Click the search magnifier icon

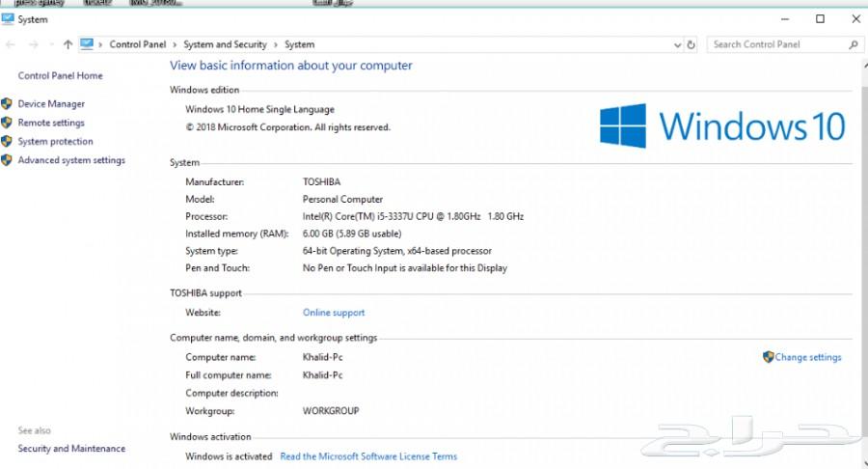(854, 44)
